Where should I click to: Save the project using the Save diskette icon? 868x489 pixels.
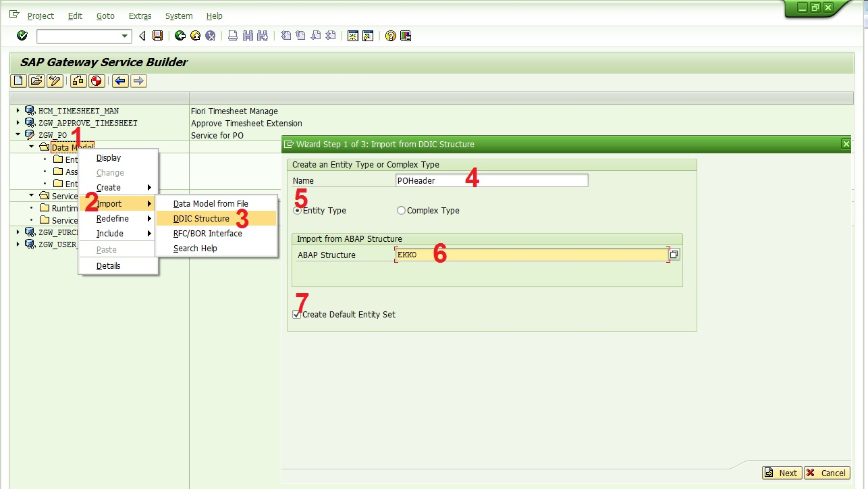tap(157, 35)
